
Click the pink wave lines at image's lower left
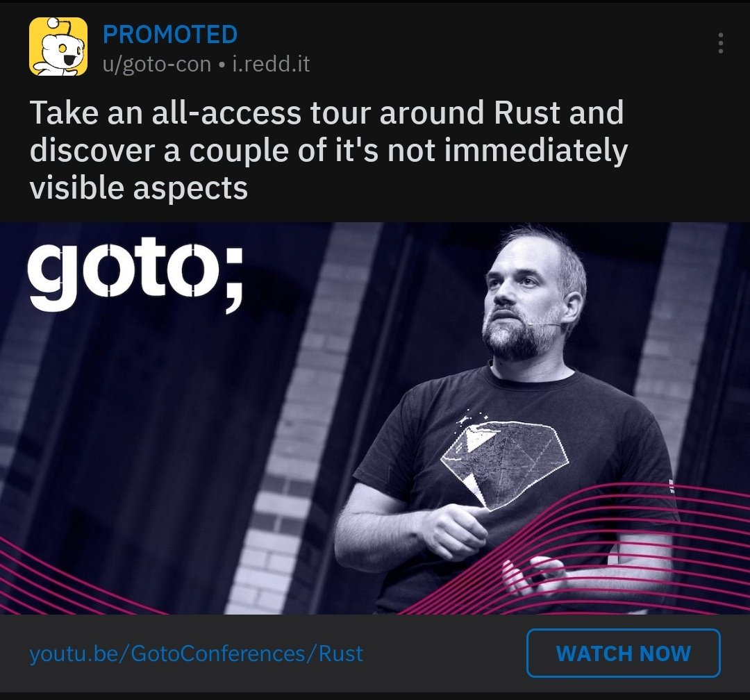click(x=72, y=579)
